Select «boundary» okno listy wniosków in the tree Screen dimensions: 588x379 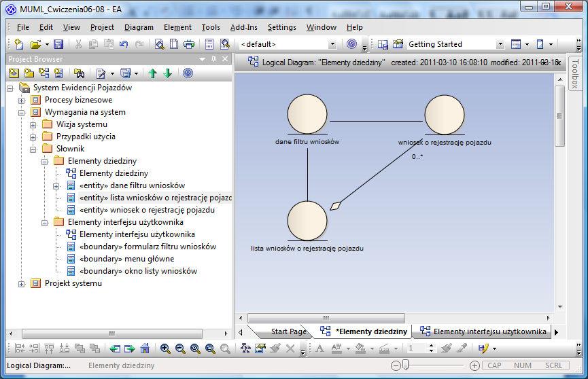point(139,271)
